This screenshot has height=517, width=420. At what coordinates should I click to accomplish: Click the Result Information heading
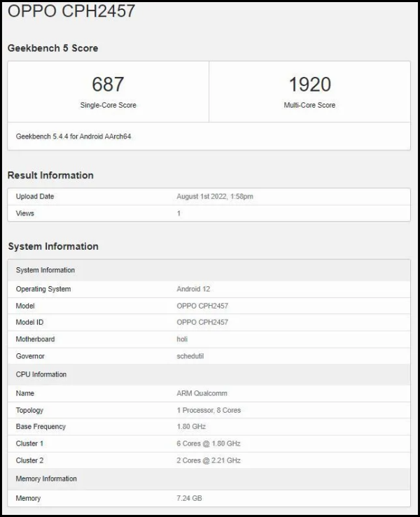[x=50, y=175]
